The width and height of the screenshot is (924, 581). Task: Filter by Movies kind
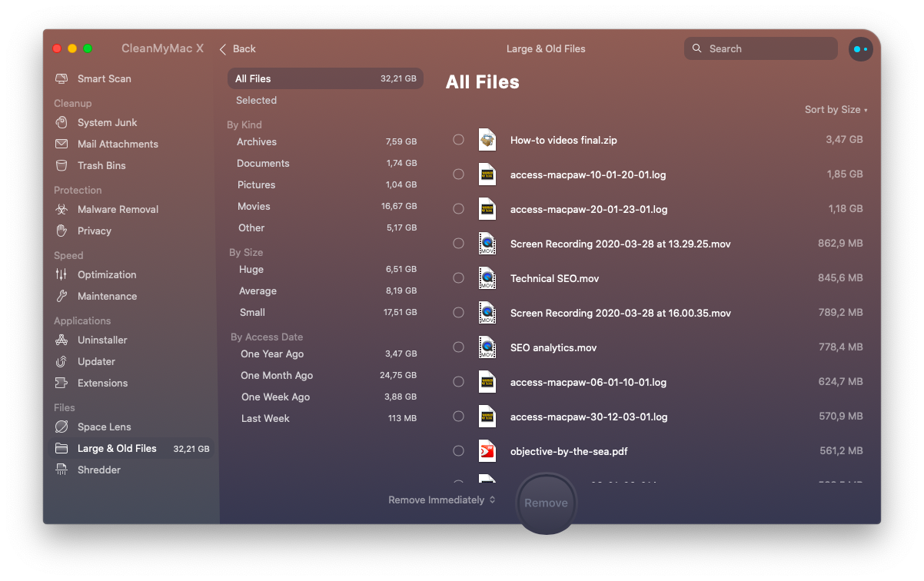pyautogui.click(x=325, y=206)
